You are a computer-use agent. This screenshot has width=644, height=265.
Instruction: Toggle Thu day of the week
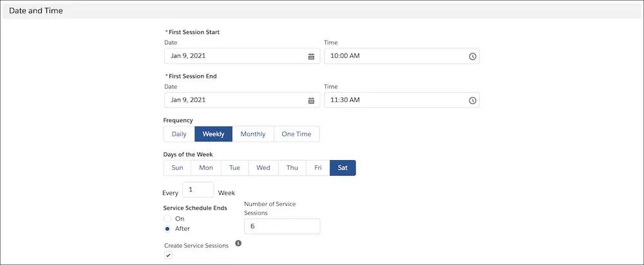coord(292,168)
